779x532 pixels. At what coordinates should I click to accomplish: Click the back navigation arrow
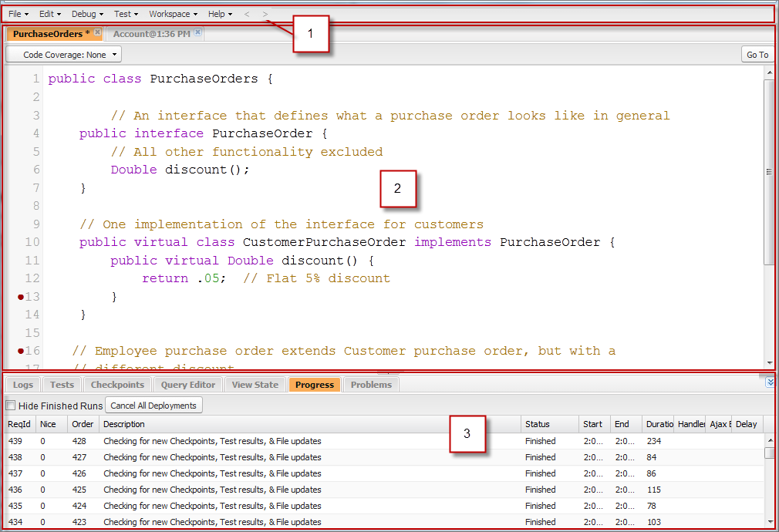(x=247, y=14)
